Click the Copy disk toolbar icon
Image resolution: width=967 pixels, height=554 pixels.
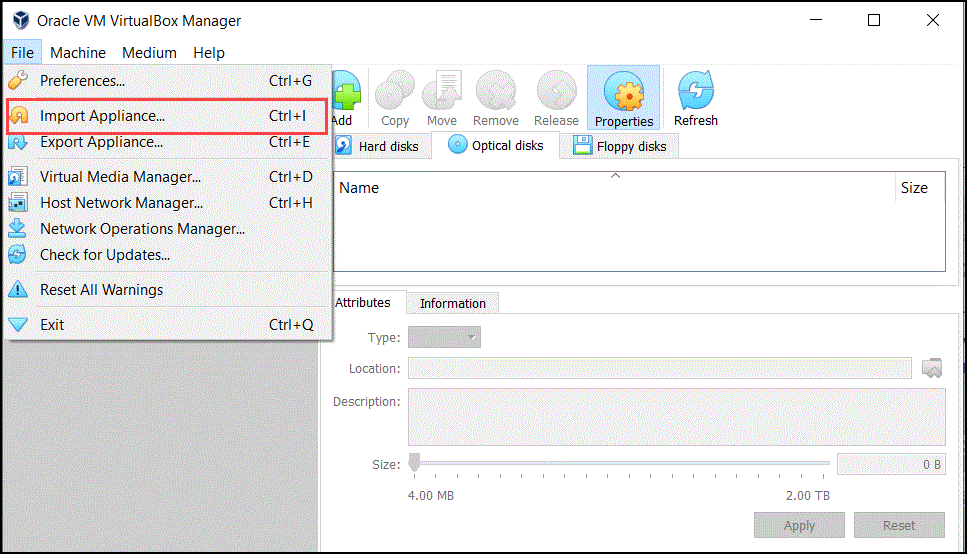(x=395, y=98)
